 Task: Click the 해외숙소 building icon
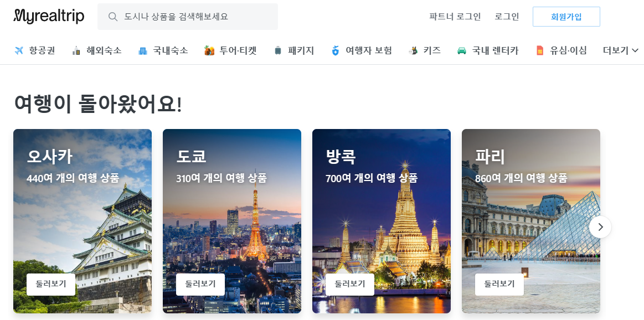(76, 50)
